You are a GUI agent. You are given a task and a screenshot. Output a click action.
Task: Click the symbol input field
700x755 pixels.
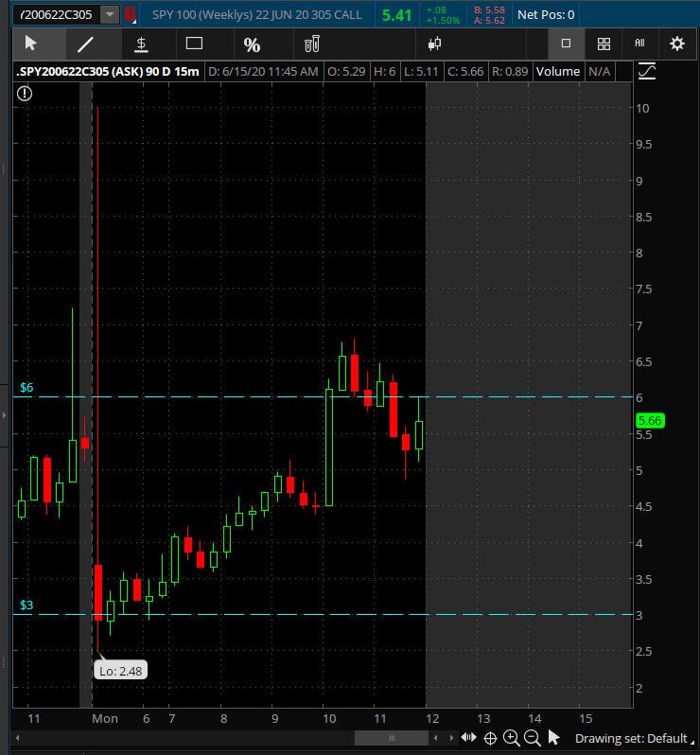(x=55, y=14)
